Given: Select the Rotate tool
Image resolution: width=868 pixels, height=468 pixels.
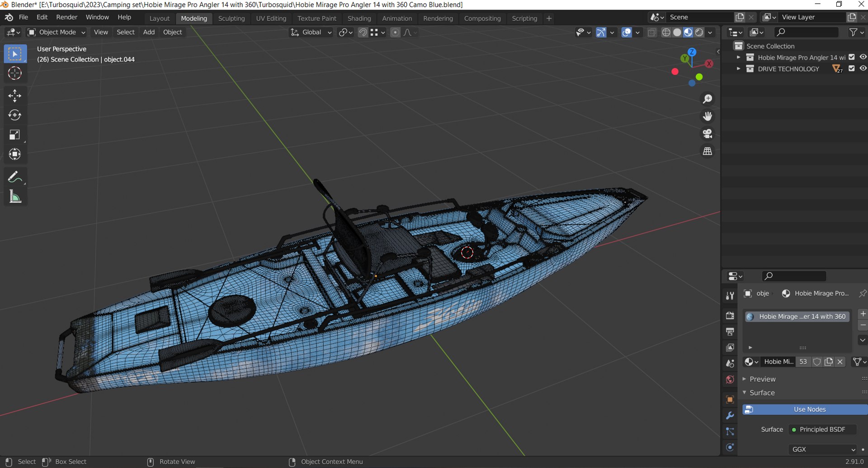Looking at the screenshot, I should pyautogui.click(x=15, y=115).
